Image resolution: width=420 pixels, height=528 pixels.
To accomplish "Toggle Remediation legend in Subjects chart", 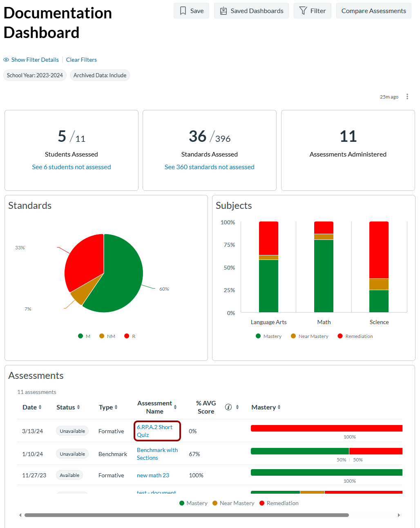I will point(355,336).
